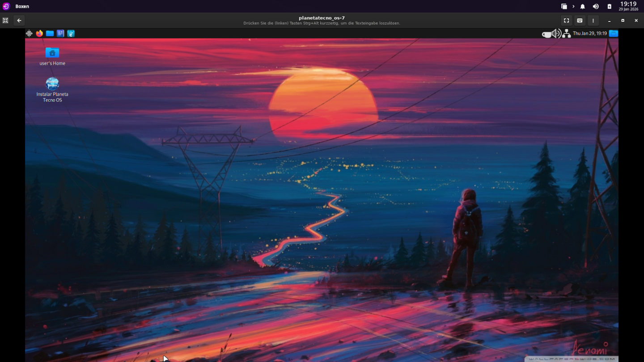
Task: Toggle fullscreen mode for the virtual machine
Action: click(566, 21)
